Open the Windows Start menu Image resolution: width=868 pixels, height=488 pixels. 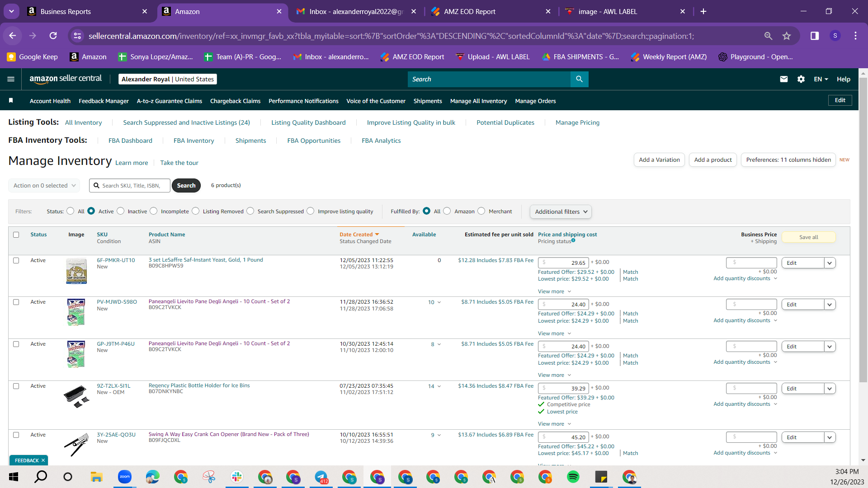(14, 477)
